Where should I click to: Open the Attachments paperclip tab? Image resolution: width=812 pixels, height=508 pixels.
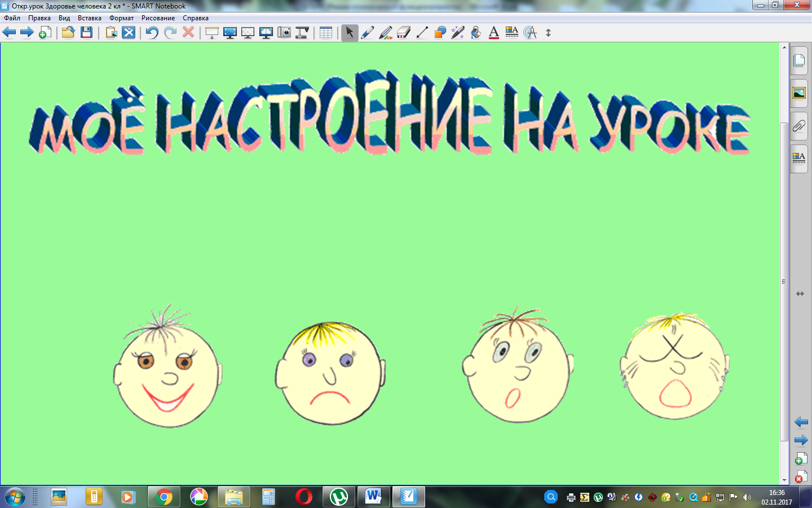point(799,125)
